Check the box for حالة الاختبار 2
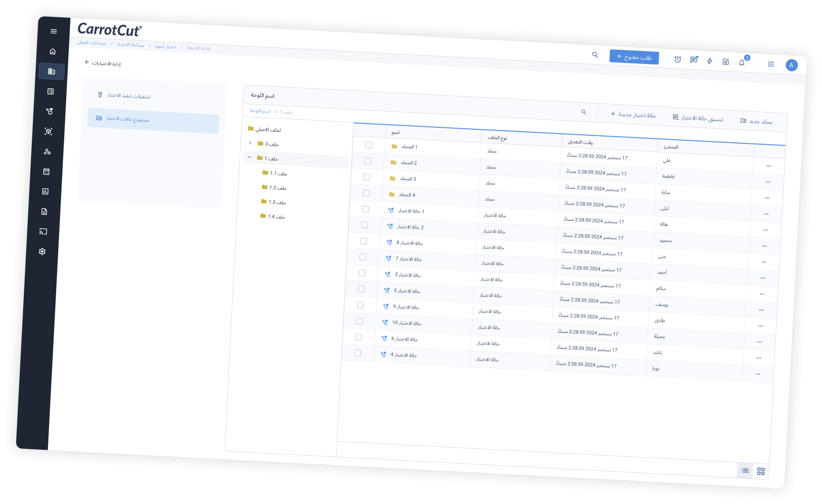 click(365, 225)
